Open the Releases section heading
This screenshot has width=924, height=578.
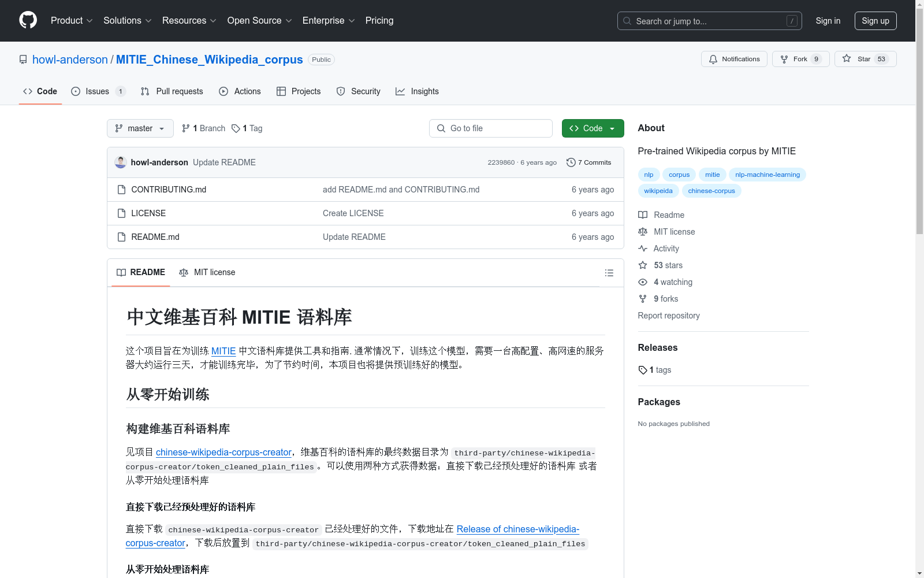pyautogui.click(x=658, y=347)
